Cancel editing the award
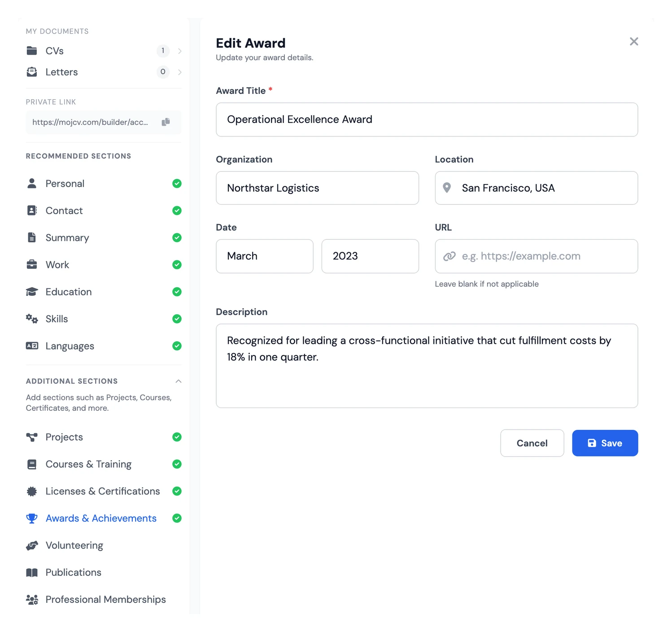 click(532, 443)
